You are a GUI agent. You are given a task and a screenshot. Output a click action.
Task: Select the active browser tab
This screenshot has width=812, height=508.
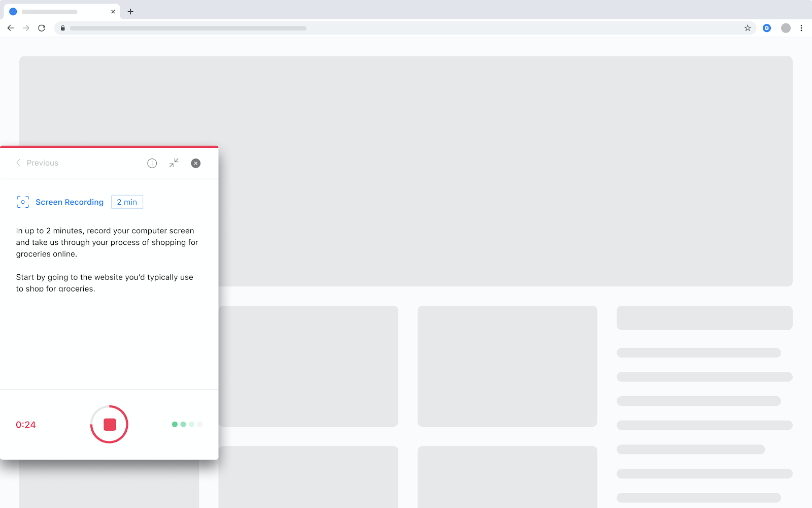[x=62, y=11]
